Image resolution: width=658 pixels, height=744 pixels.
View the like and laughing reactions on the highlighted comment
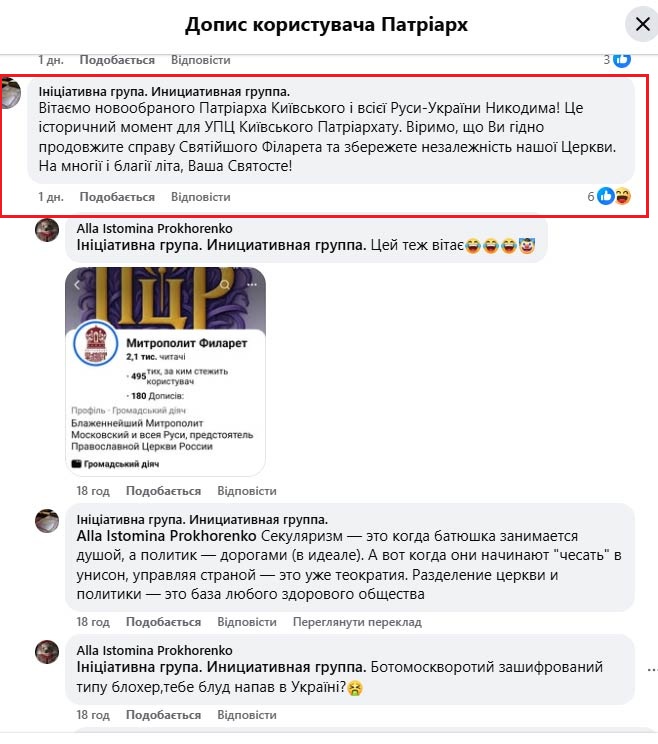[610, 196]
